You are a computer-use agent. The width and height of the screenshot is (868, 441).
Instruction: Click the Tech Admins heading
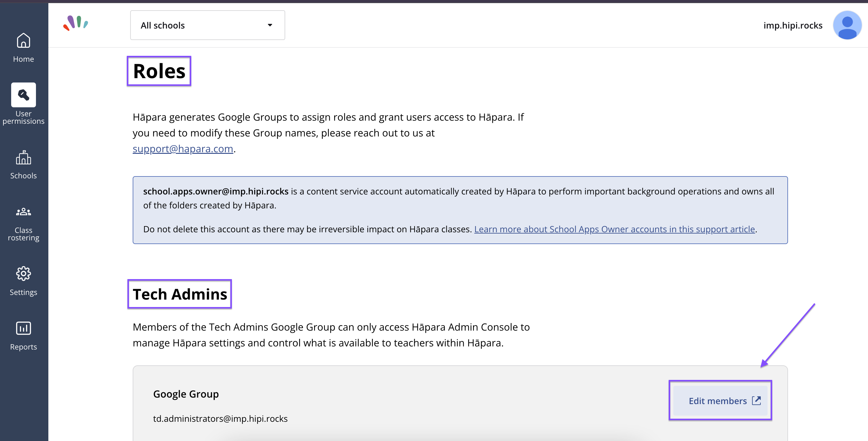click(180, 294)
